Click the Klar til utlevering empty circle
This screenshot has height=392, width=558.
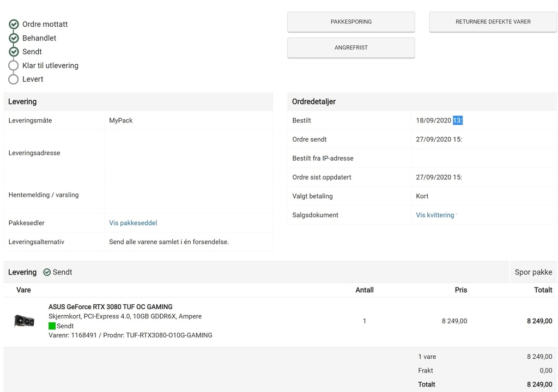pyautogui.click(x=14, y=65)
